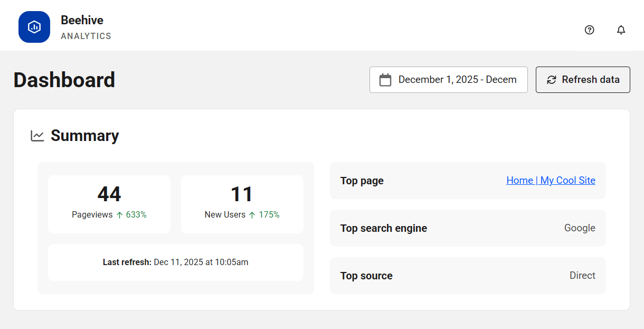Click the 44 Pageviews card
This screenshot has width=644, height=329.
(109, 204)
